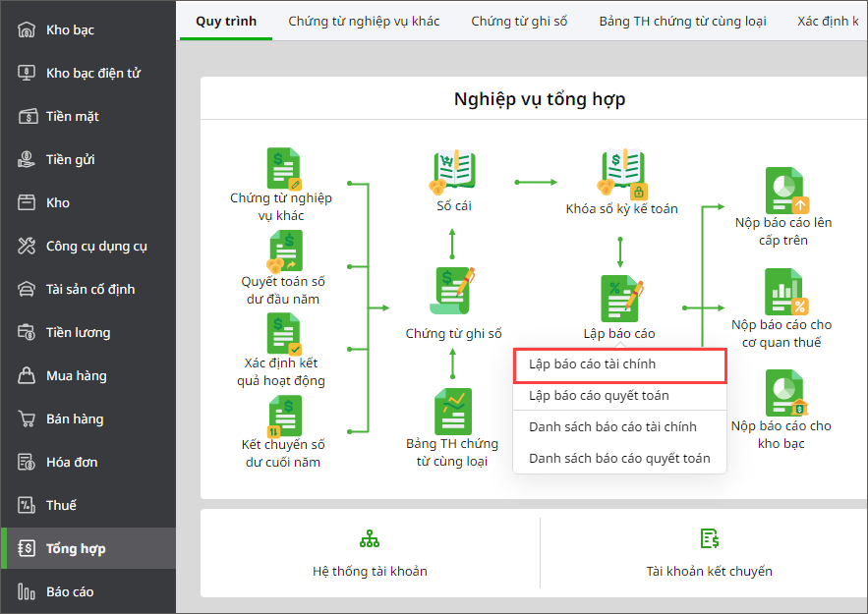Click Nộp báo cáo cho cơ quan thuế icon
868x614 pixels.
[x=786, y=292]
